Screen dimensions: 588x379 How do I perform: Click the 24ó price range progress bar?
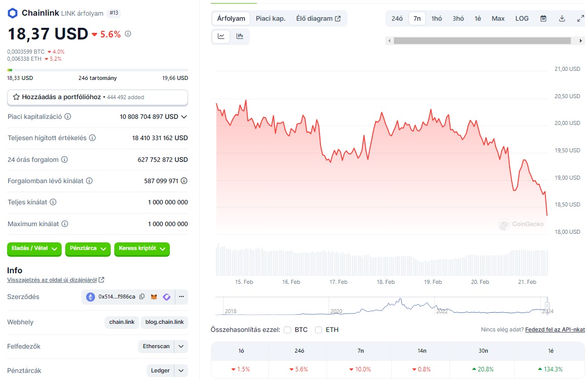(98, 70)
